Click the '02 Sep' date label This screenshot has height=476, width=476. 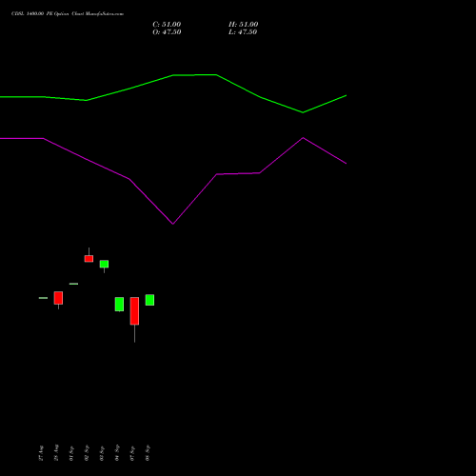[87, 453]
